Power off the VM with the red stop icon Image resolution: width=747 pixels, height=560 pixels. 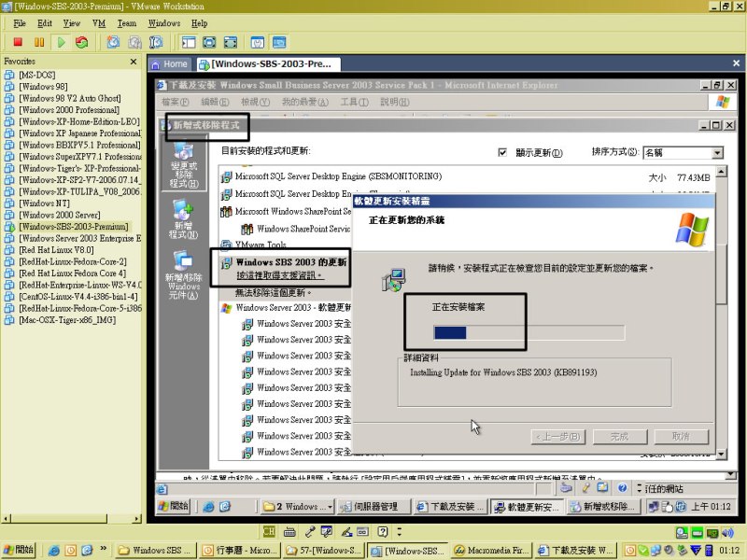pos(18,42)
